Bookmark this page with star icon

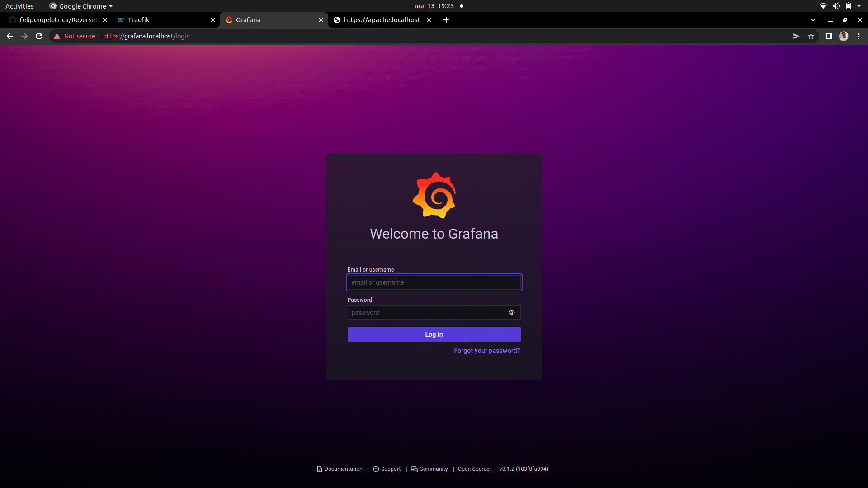click(x=811, y=36)
